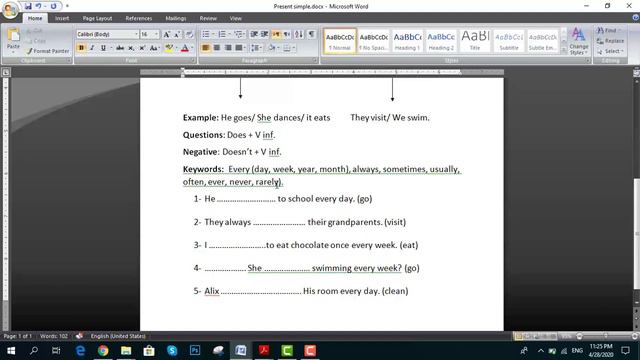Open line spacing menu
This screenshot has height=360, width=640.
point(256,48)
